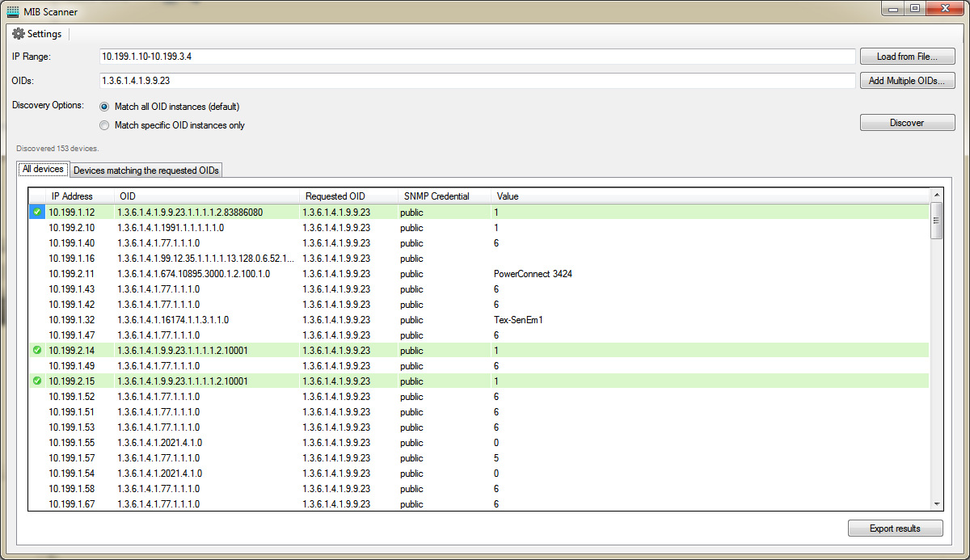Select Match all OID instances option

point(103,107)
